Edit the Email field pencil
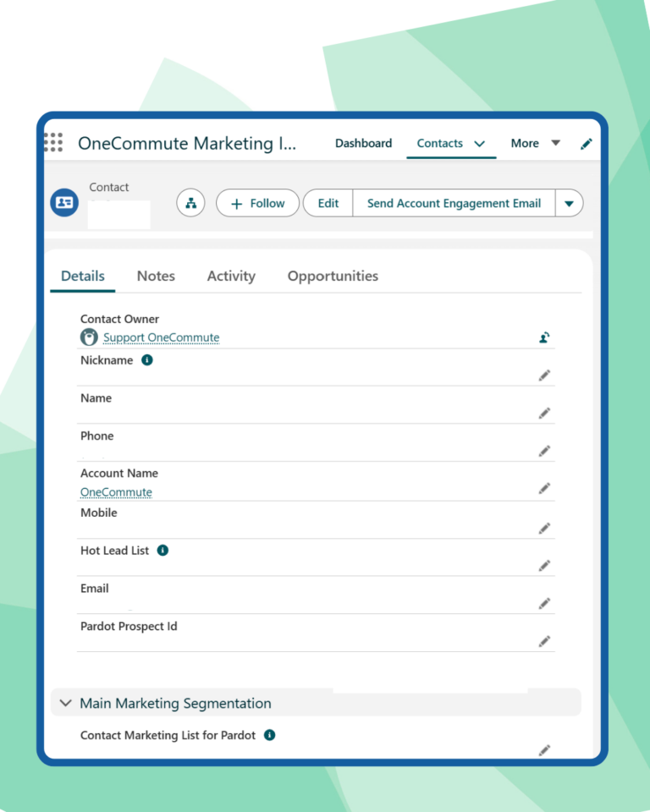The image size is (650, 812). [x=544, y=603]
